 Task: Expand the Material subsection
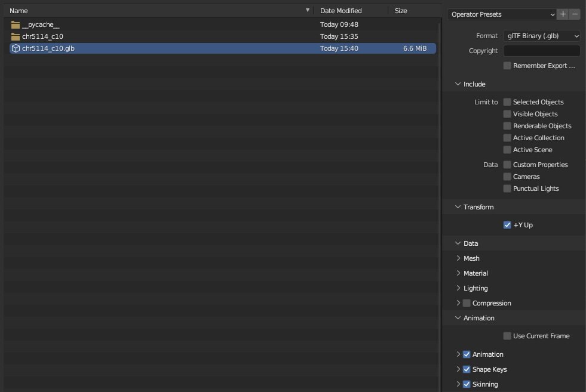[458, 273]
